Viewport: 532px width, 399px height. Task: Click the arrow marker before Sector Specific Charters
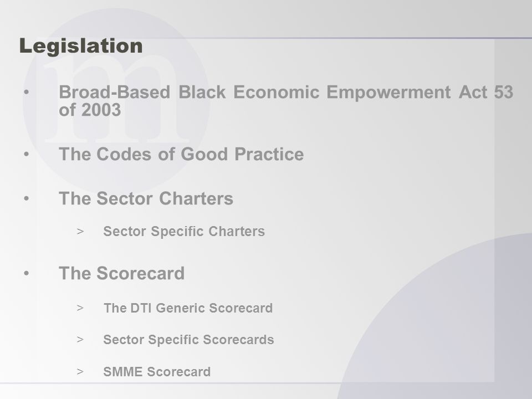click(x=80, y=232)
